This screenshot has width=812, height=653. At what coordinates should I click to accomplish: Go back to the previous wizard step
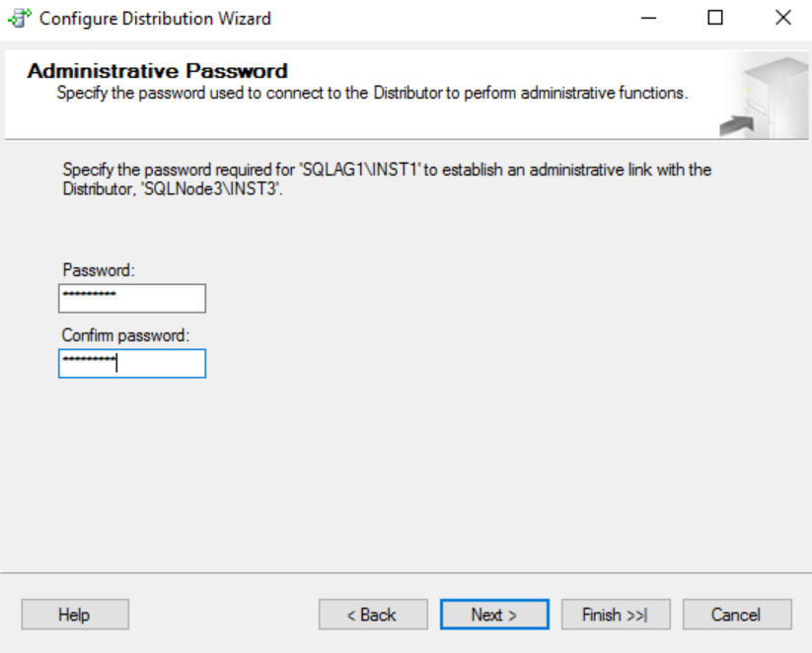click(373, 614)
